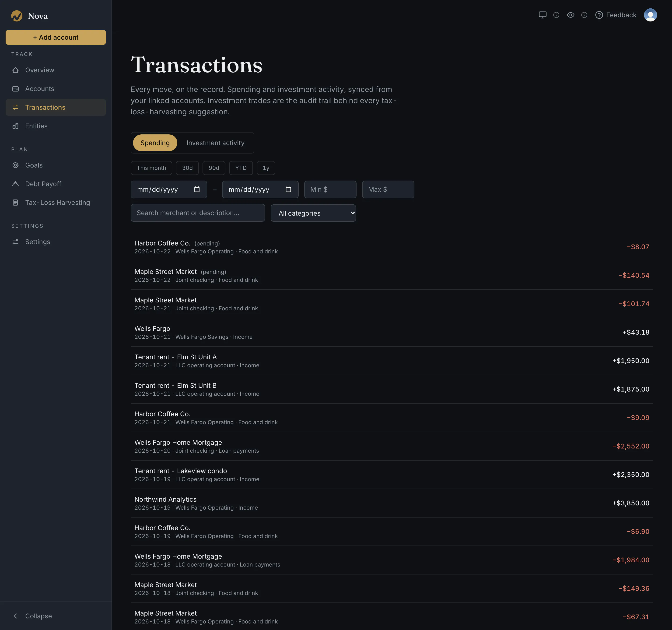Click the end date field
The width and height of the screenshot is (672, 630).
260,189
